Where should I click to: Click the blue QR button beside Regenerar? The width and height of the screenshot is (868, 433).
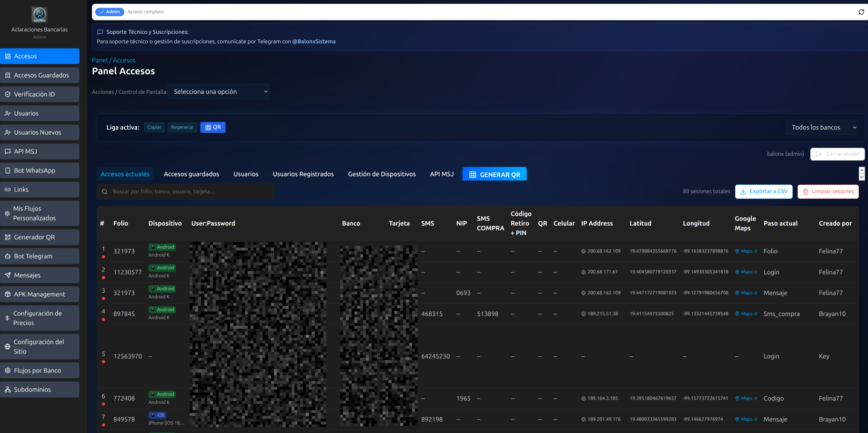coord(213,127)
